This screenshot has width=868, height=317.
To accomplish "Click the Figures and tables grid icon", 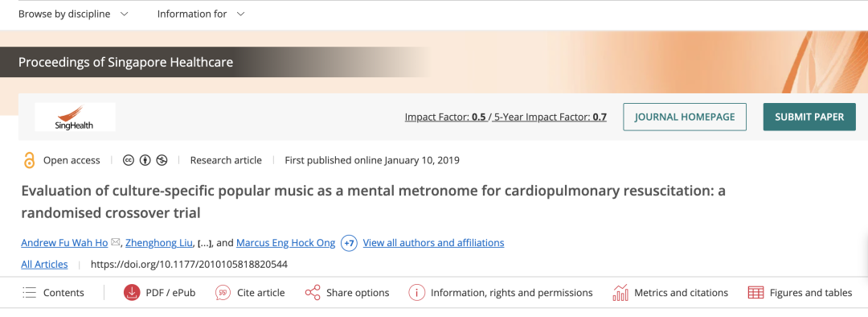I will click(x=755, y=293).
